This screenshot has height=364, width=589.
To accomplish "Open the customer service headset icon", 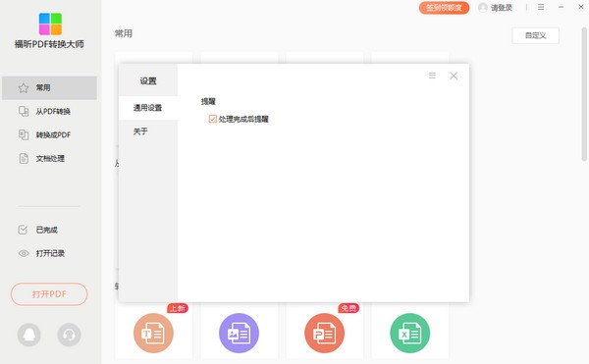I will click(69, 335).
